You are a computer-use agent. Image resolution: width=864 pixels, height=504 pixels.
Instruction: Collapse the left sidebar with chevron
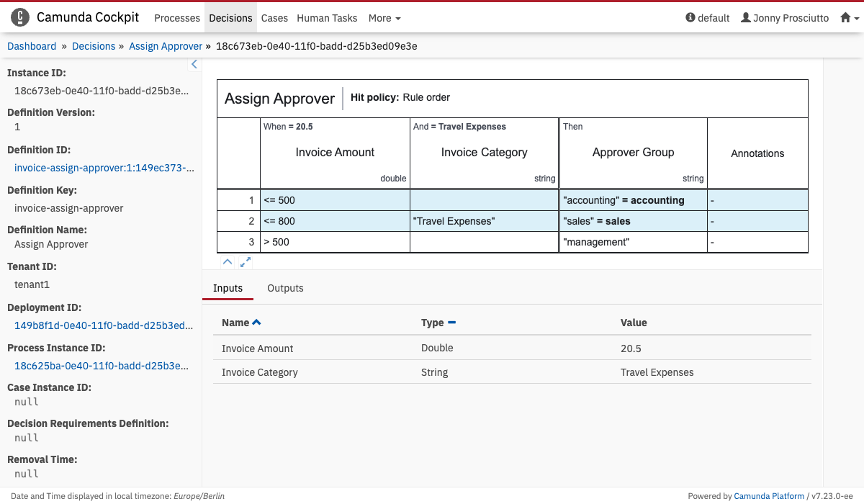194,65
